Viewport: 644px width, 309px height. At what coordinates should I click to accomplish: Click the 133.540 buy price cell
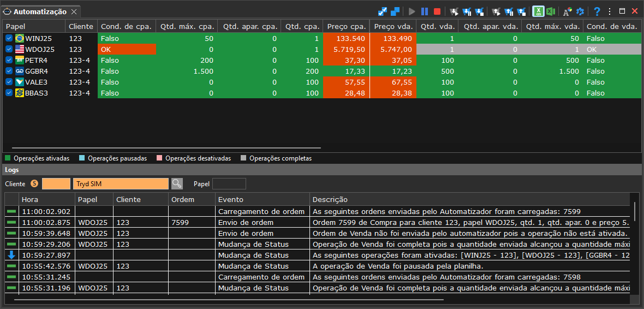click(x=347, y=38)
